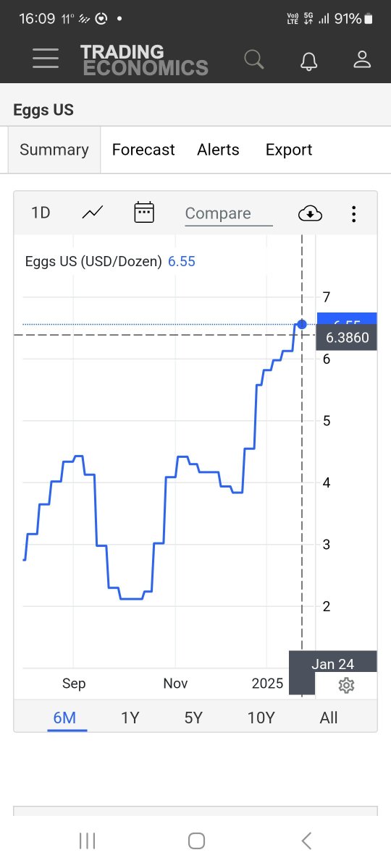Open the notifications bell

(x=309, y=60)
